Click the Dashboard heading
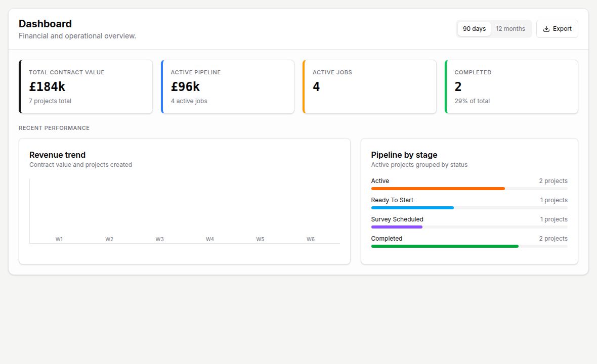Image resolution: width=597 pixels, height=364 pixels. click(46, 24)
